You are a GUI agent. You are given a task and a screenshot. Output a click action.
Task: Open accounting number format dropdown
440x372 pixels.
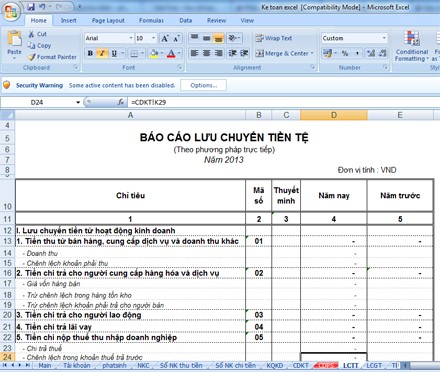click(x=335, y=53)
